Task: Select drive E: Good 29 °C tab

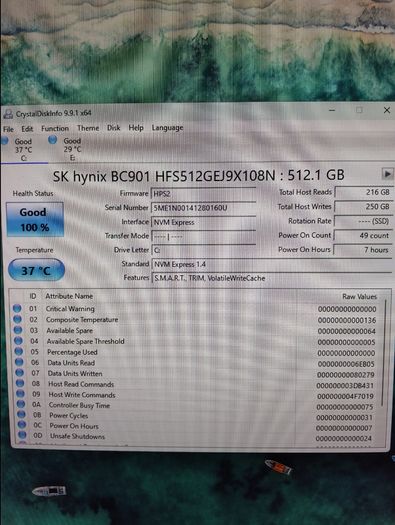Action: click(67, 149)
